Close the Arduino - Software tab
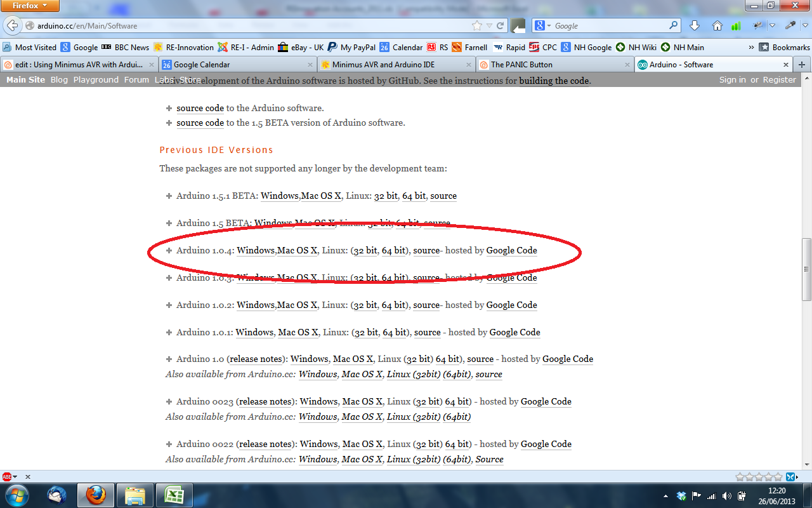Viewport: 812px width, 508px height. [786, 65]
